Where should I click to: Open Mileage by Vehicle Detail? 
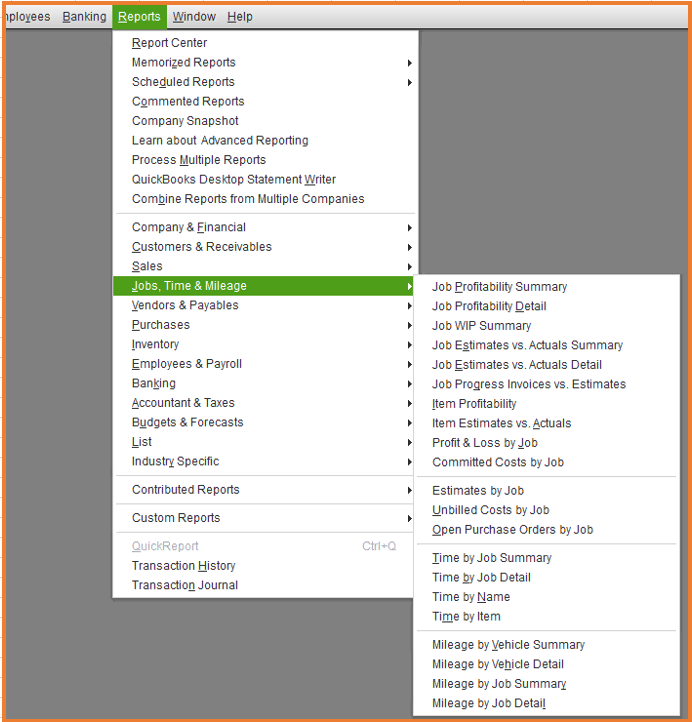pyautogui.click(x=547, y=664)
